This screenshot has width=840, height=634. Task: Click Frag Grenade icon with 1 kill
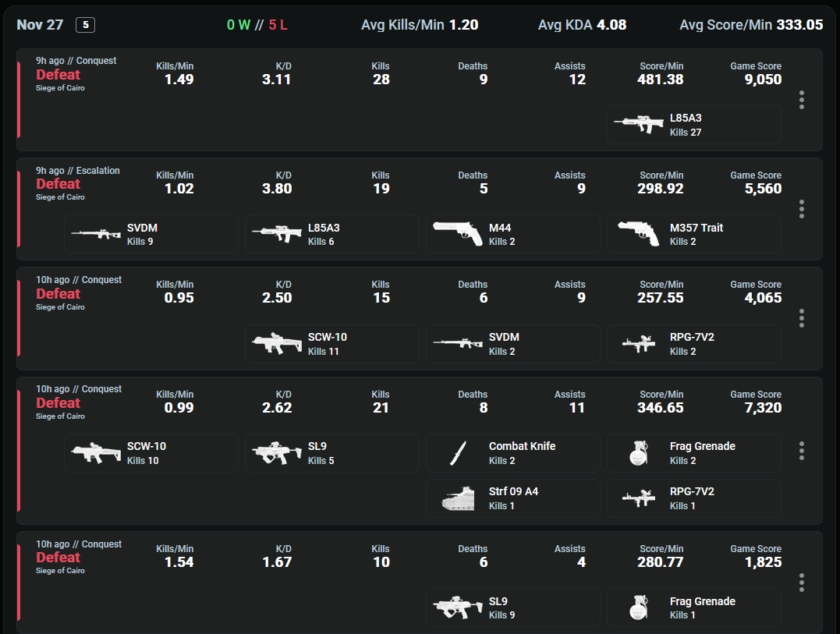tap(639, 607)
